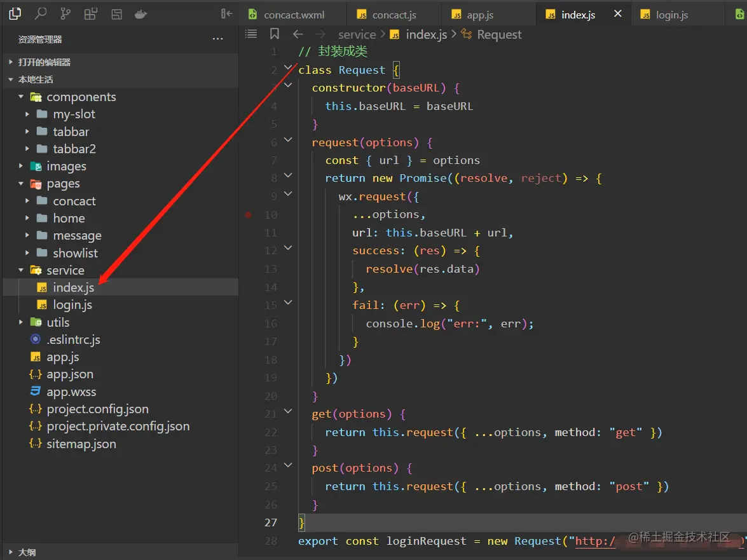The image size is (747, 560).
Task: Expand the my-slot folder
Action: pos(119,114)
